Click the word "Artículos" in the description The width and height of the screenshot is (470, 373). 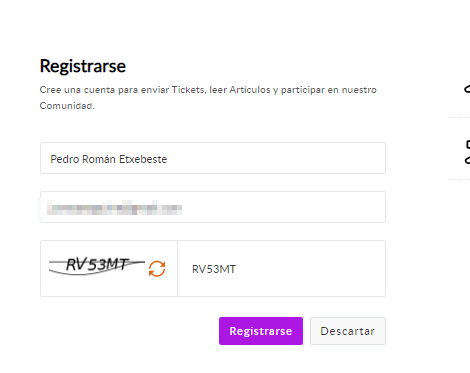click(x=250, y=90)
